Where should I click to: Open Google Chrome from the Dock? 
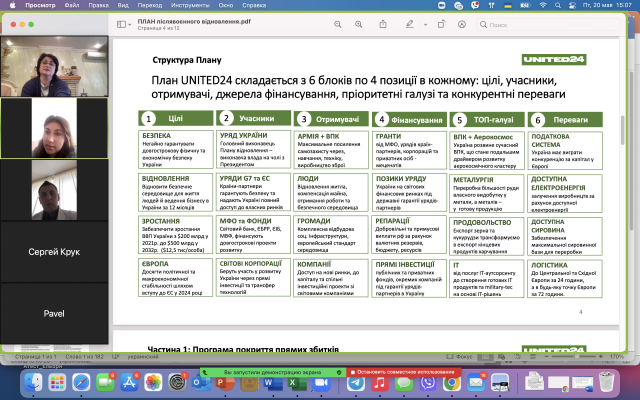[x=452, y=383]
